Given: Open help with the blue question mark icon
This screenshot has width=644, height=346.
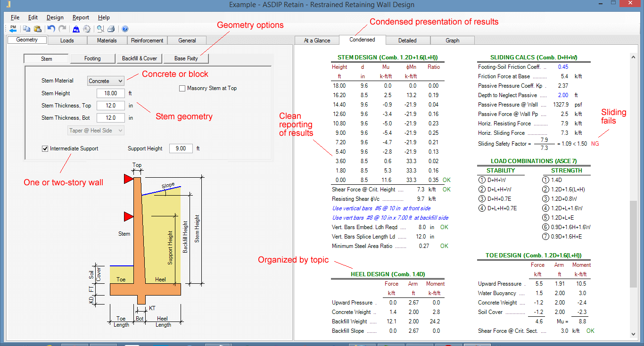Looking at the screenshot, I should [125, 29].
